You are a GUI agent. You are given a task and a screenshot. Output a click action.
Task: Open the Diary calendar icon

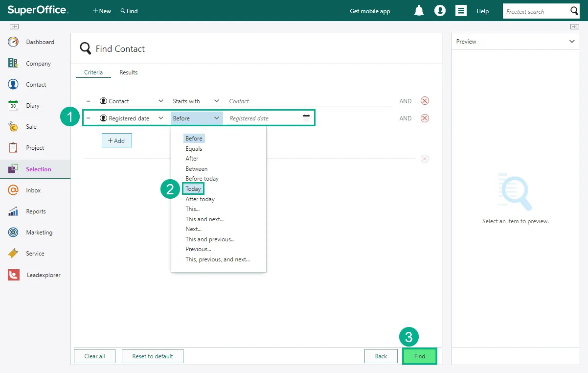pyautogui.click(x=13, y=105)
